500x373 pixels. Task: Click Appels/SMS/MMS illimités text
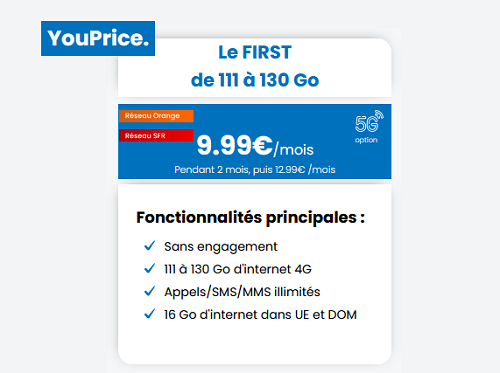tap(242, 292)
